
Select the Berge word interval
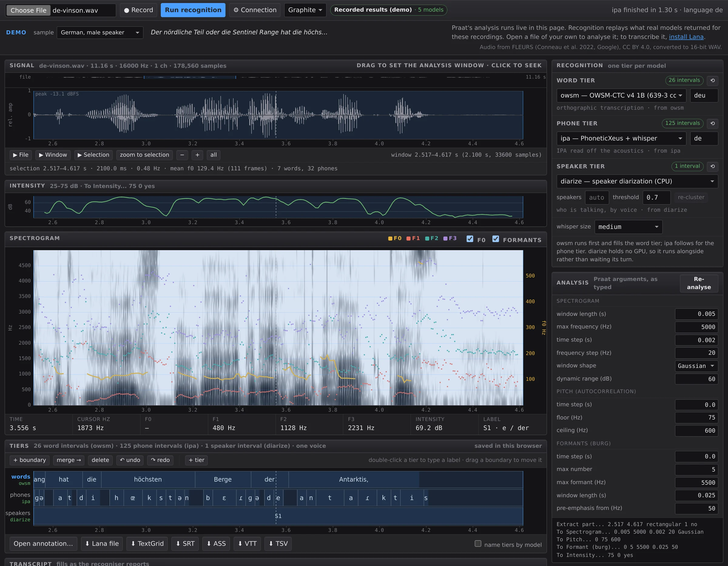tap(223, 479)
